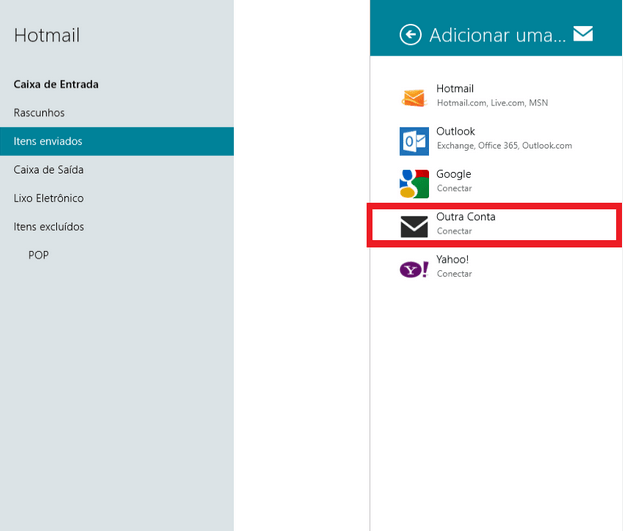
Task: Click the Hotmail account title in sidebar
Action: [x=47, y=36]
